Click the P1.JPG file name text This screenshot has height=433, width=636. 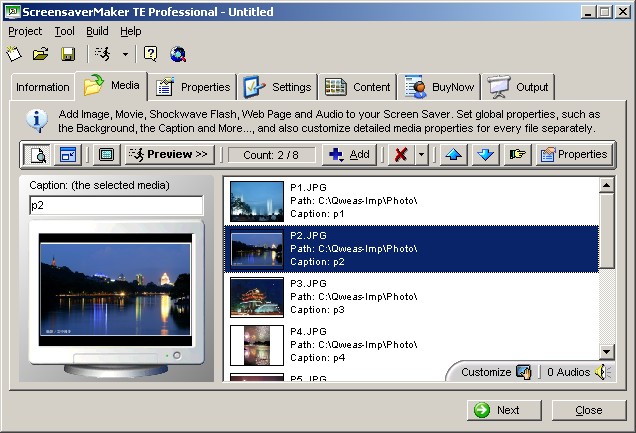tap(308, 188)
